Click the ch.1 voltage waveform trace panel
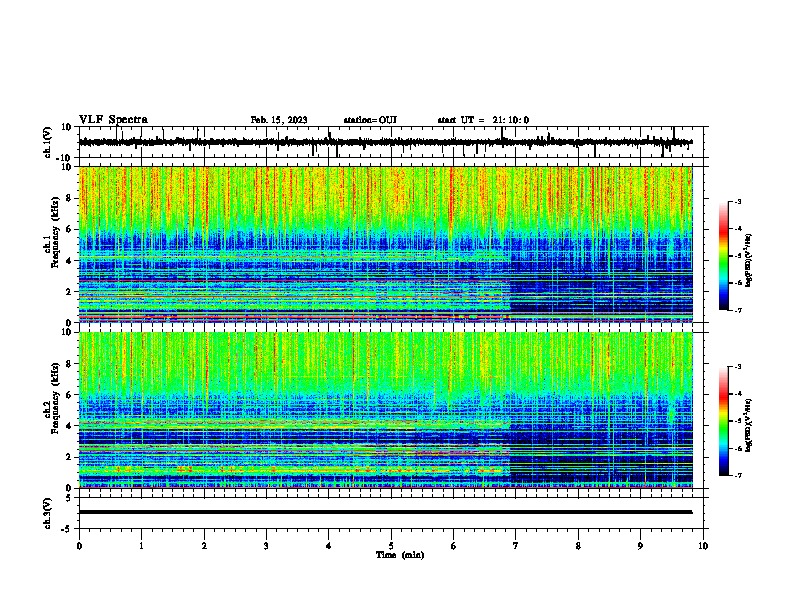The height and width of the screenshot is (612, 792). pos(391,142)
